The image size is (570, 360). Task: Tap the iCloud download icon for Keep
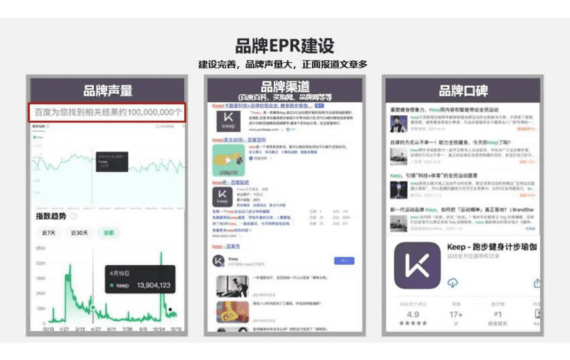(x=452, y=282)
